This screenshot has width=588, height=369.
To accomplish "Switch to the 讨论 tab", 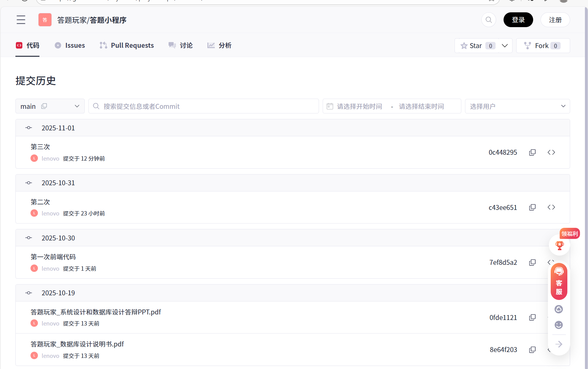I will tap(181, 45).
